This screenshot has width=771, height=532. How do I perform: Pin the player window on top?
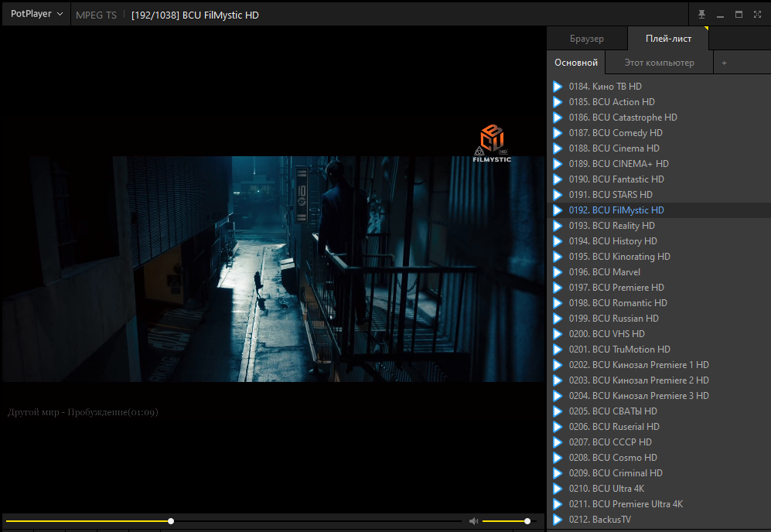coord(701,15)
